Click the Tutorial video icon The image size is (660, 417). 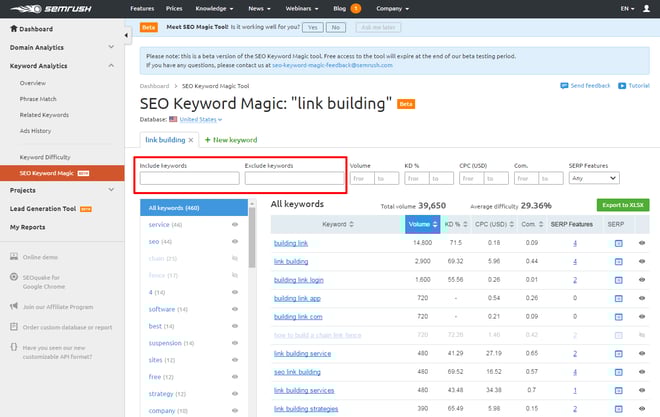tap(622, 86)
